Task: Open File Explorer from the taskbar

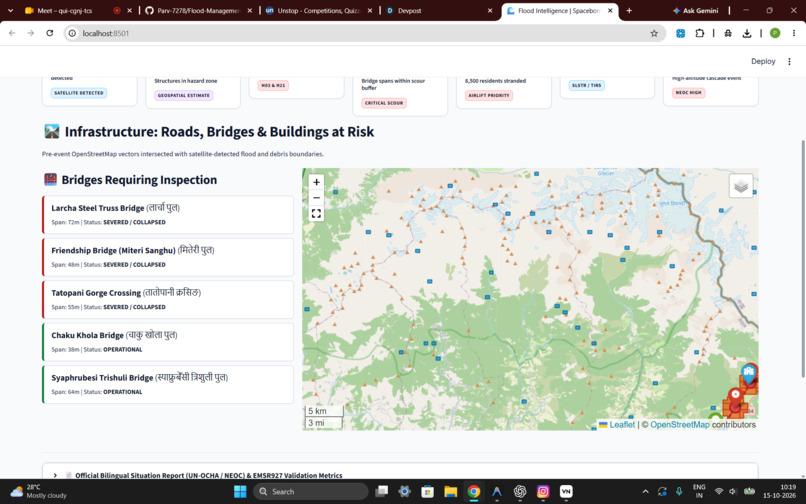Action: coord(450,492)
